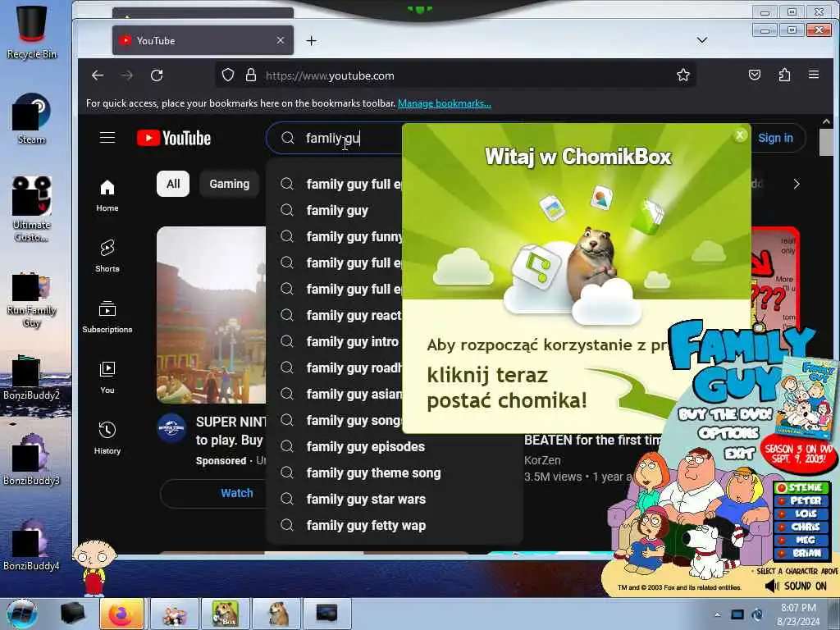Open Run Family Guy desktop shortcut
The width and height of the screenshot is (840, 630).
point(32,300)
